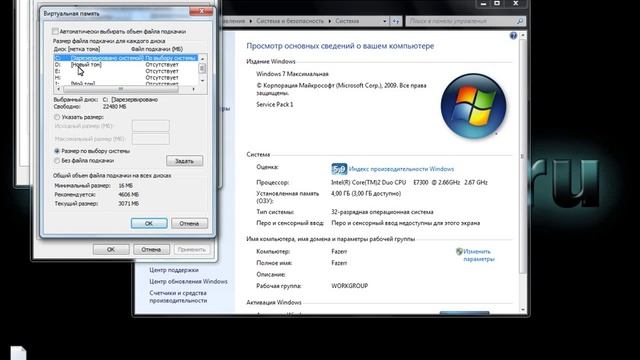The image size is (640, 360).
Task: Click the Изменить параметры link
Action: point(479,256)
